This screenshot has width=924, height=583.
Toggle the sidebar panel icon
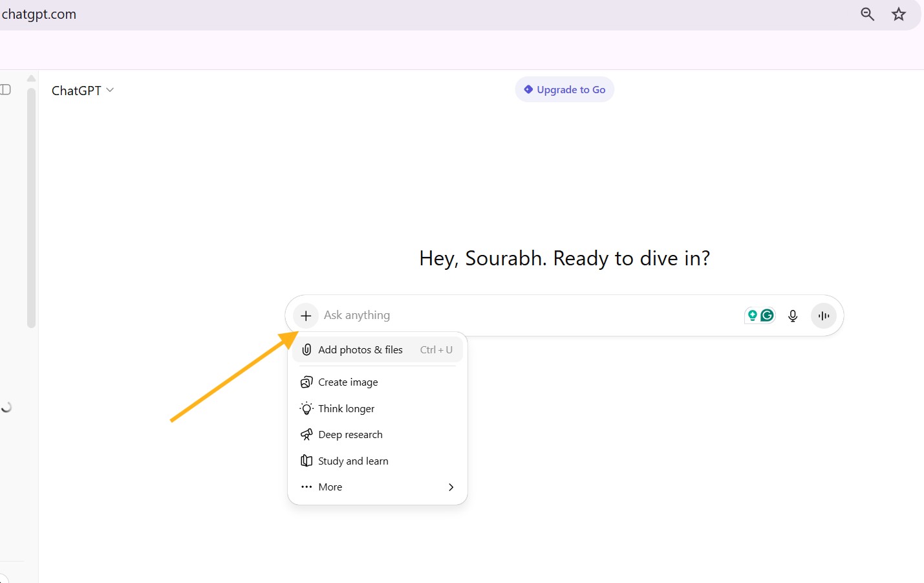(x=6, y=90)
